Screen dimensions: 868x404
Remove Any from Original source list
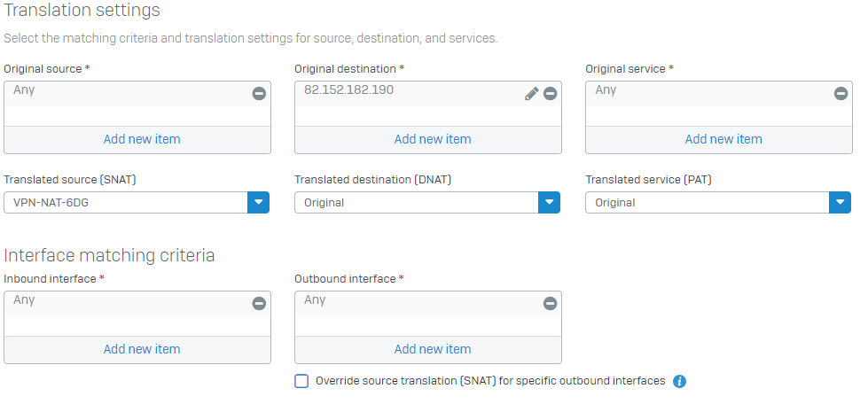tap(259, 94)
